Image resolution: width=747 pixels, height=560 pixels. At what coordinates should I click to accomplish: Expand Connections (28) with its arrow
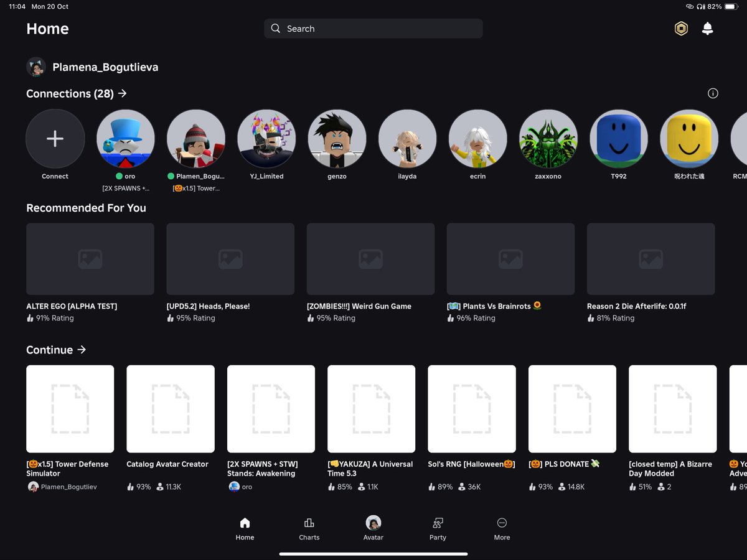[122, 93]
